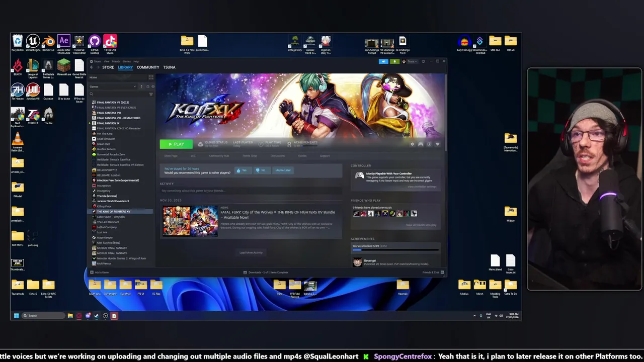Open the Minecraft.exe desktop icon
The width and height of the screenshot is (644, 362).
tap(64, 67)
